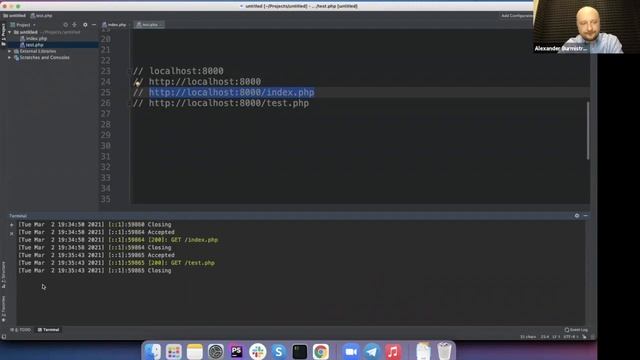The height and width of the screenshot is (360, 640).
Task: Click the cursor position indicator in status bar
Action: pyautogui.click(x=544, y=337)
